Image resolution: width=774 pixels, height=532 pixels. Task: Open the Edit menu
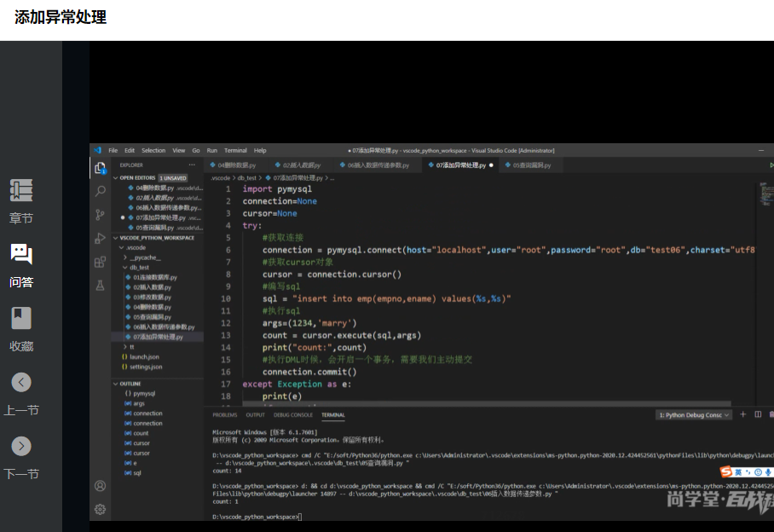click(x=130, y=151)
